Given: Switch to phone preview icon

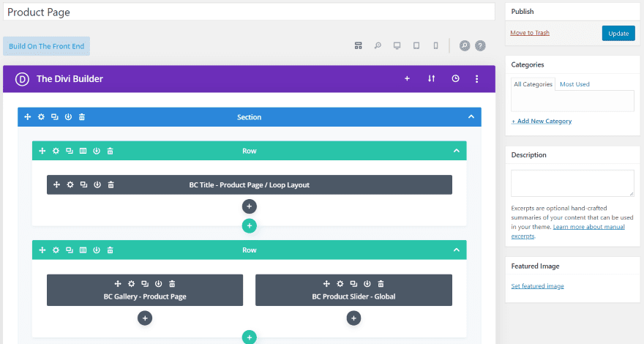Looking at the screenshot, I should tap(435, 45).
